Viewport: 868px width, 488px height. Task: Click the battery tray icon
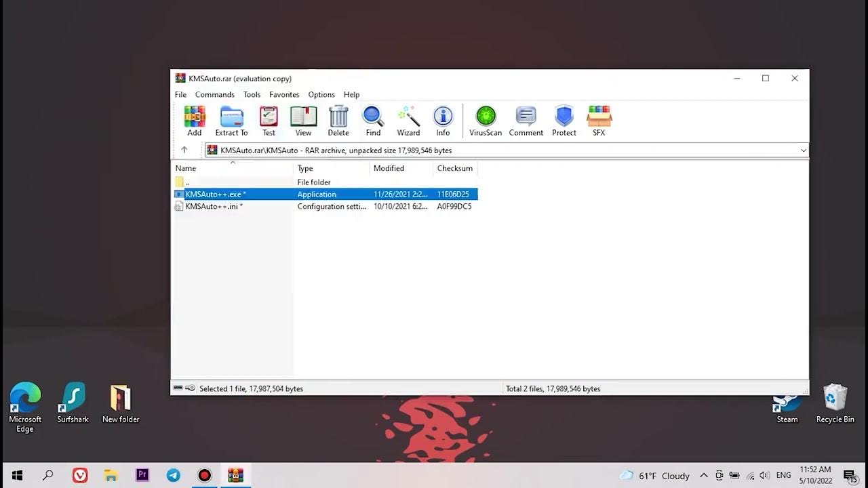(734, 476)
